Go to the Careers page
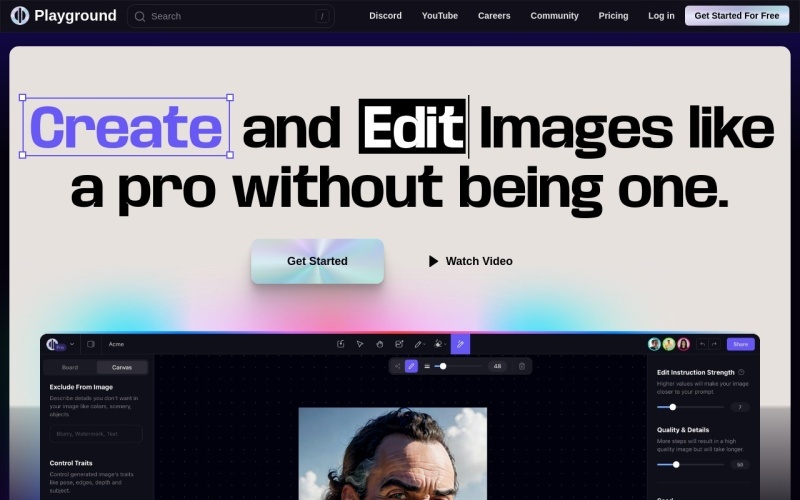Screen dimensions: 800x500 pos(494,16)
